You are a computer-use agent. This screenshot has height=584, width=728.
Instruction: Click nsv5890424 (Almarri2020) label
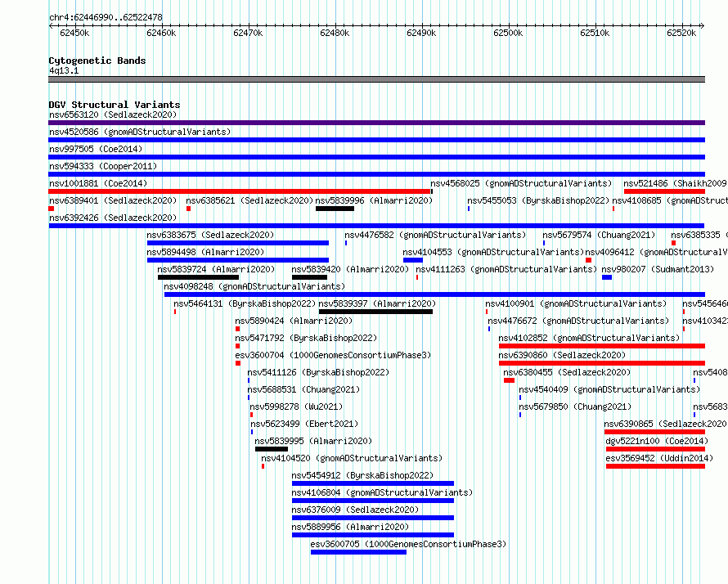coord(294,321)
